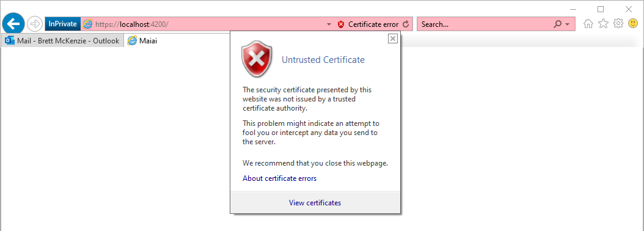Refresh the page with the reload icon
Image resolution: width=644 pixels, height=231 pixels.
click(x=406, y=24)
